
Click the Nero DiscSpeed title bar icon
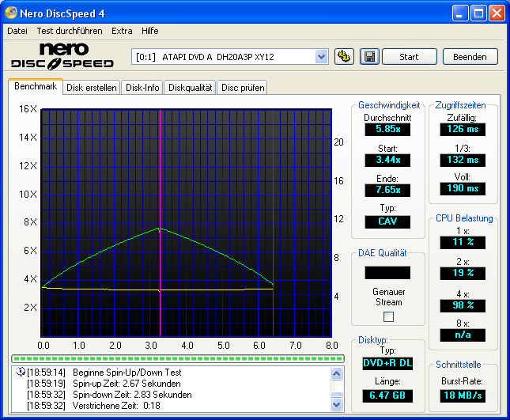pyautogui.click(x=13, y=13)
